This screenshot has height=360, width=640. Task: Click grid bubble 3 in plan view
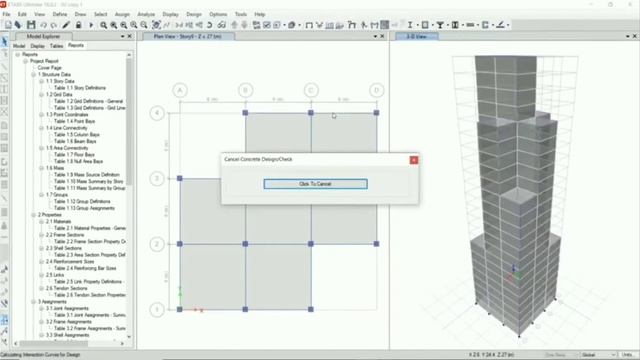coord(157,179)
